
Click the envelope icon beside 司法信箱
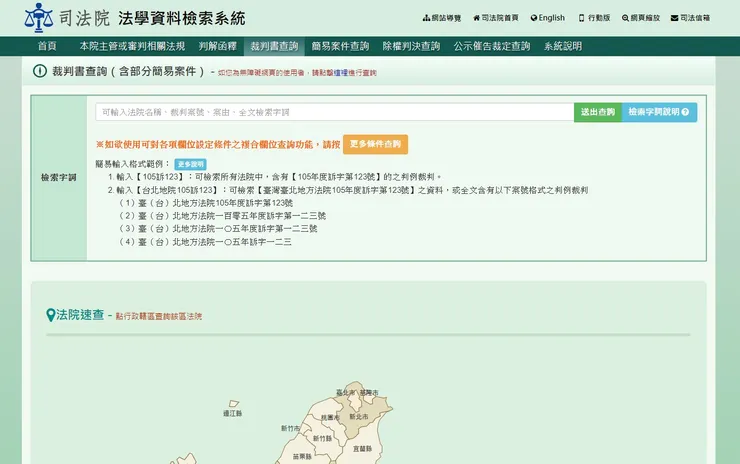[x=674, y=18]
